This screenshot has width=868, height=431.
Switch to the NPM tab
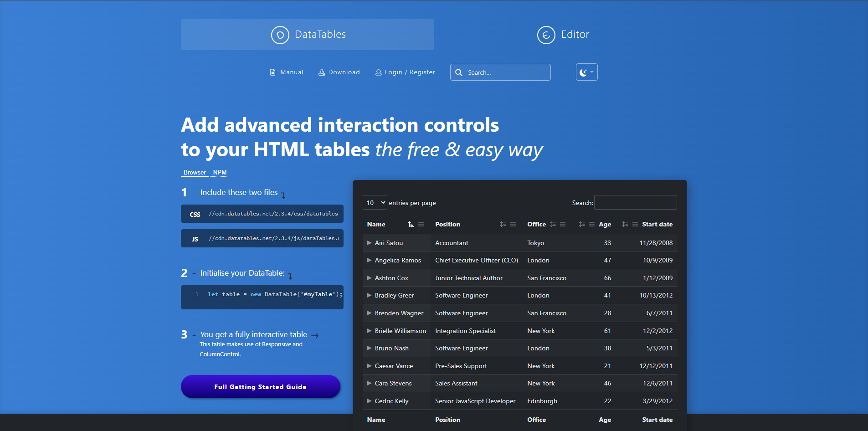click(x=220, y=172)
